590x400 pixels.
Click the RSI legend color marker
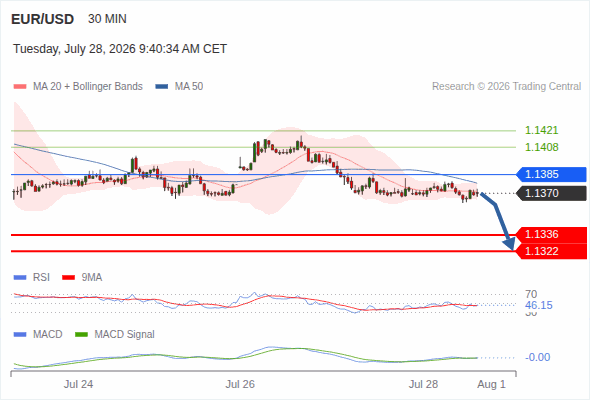pyautogui.click(x=20, y=278)
